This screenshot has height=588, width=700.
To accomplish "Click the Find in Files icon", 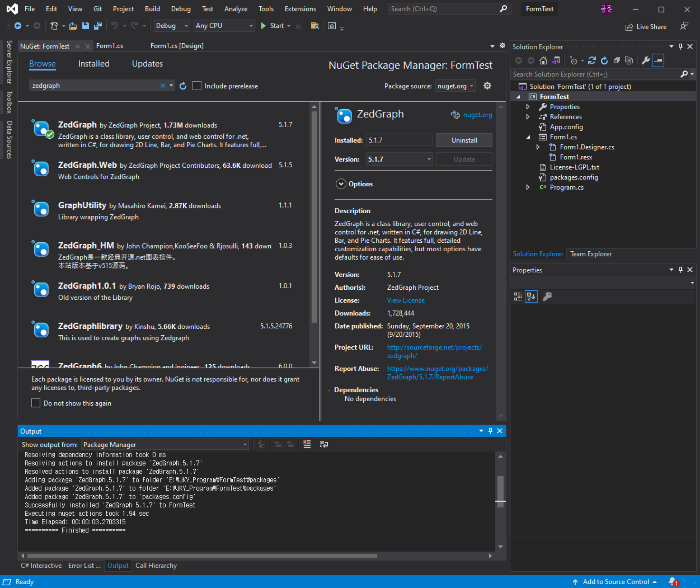I will pos(315,26).
